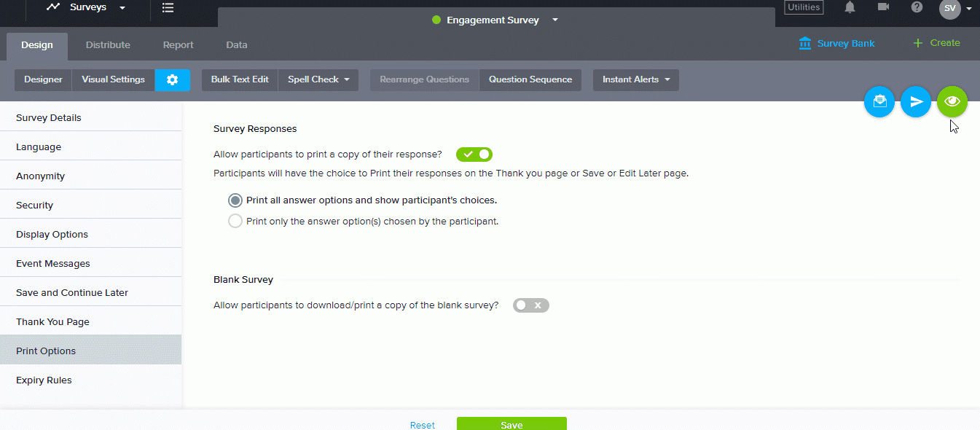Switch to the Data tab
This screenshot has width=980, height=430.
tap(237, 45)
